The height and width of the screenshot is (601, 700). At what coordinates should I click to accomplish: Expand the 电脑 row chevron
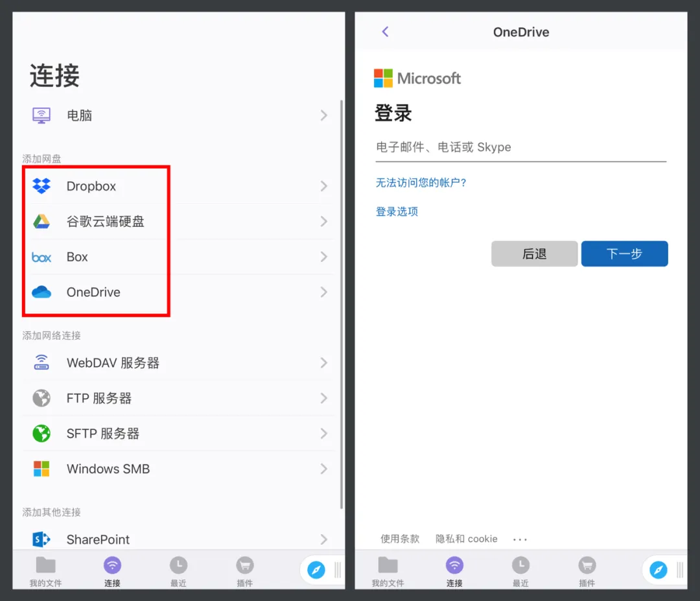[x=324, y=115]
